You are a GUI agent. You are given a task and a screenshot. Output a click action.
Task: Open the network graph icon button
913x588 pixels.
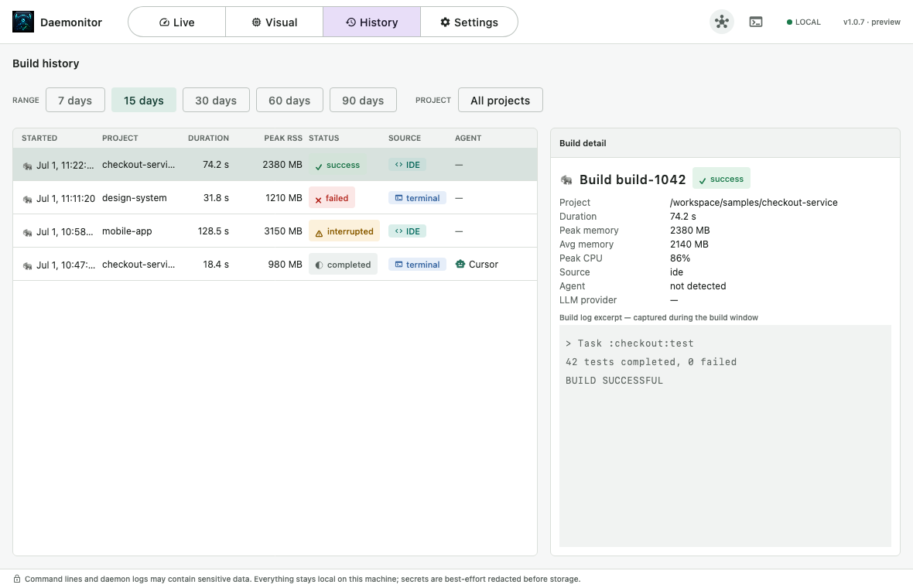click(x=721, y=22)
